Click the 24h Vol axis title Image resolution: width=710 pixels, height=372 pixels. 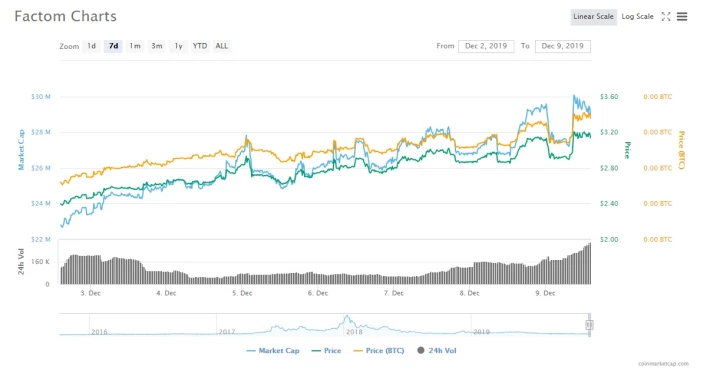(21, 262)
